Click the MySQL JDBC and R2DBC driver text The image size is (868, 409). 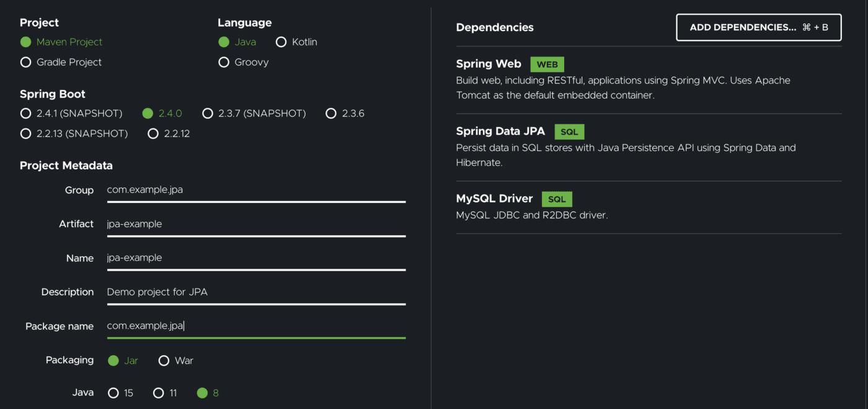(x=532, y=215)
